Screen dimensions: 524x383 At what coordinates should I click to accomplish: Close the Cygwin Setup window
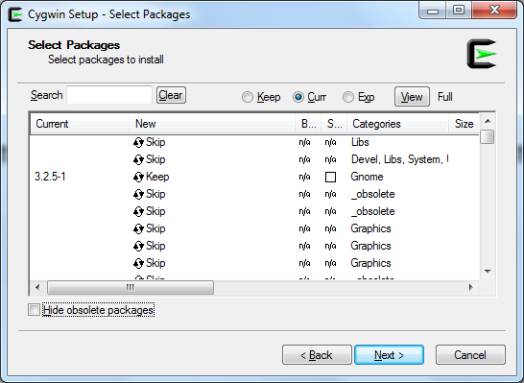click(x=495, y=11)
